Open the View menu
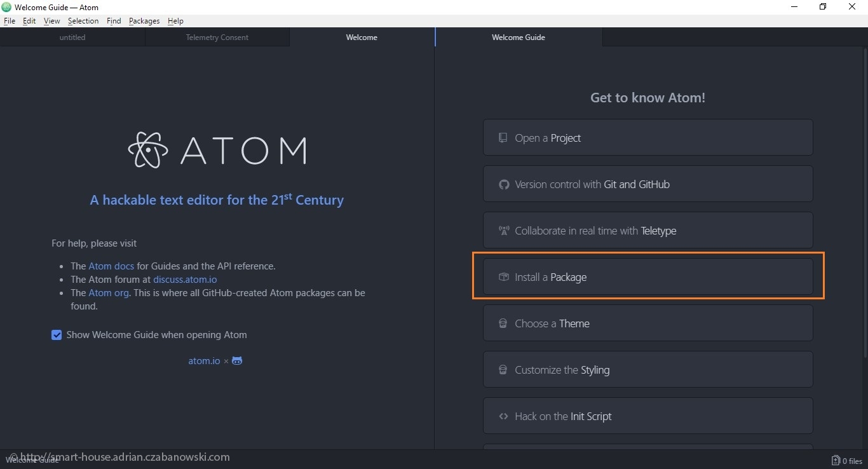 tap(51, 21)
